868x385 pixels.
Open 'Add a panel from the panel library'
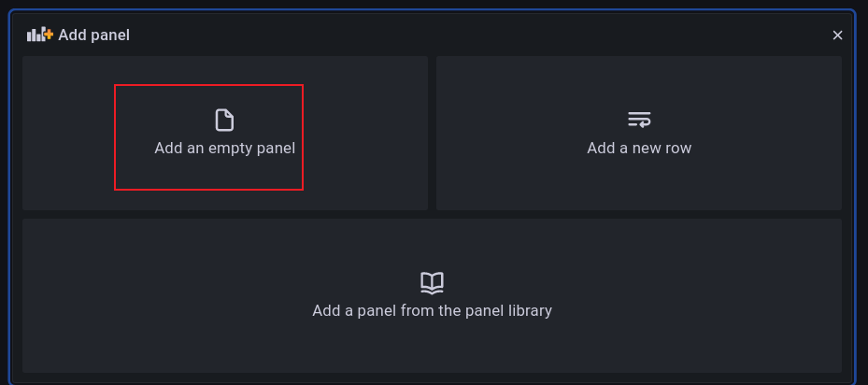432,310
